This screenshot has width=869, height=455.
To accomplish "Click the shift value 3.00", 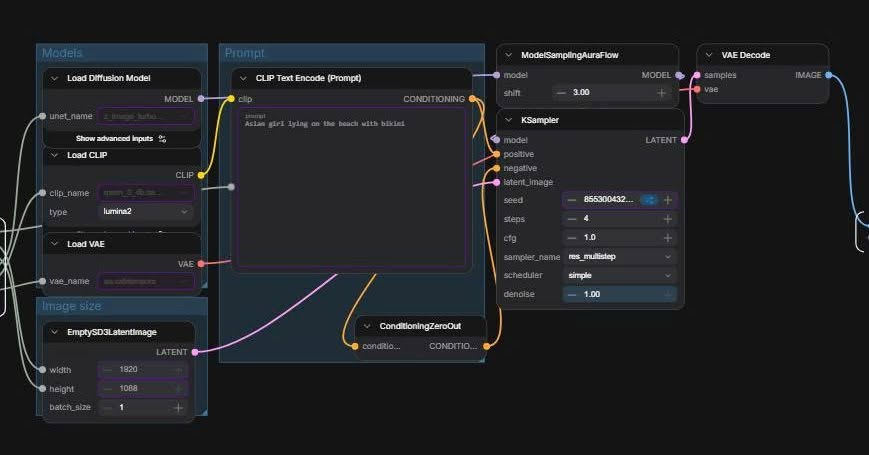I will click(x=581, y=93).
